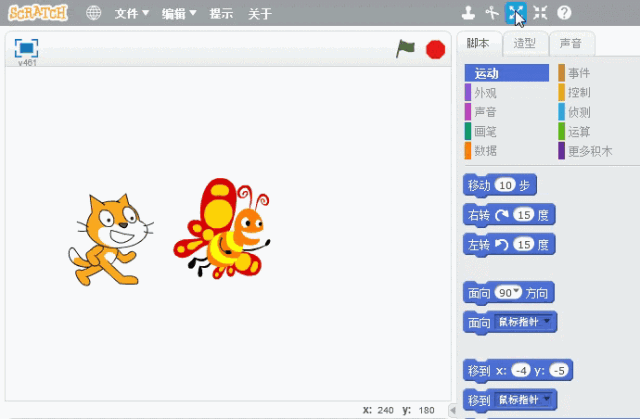Select the shrink sprite tool

coord(540,13)
